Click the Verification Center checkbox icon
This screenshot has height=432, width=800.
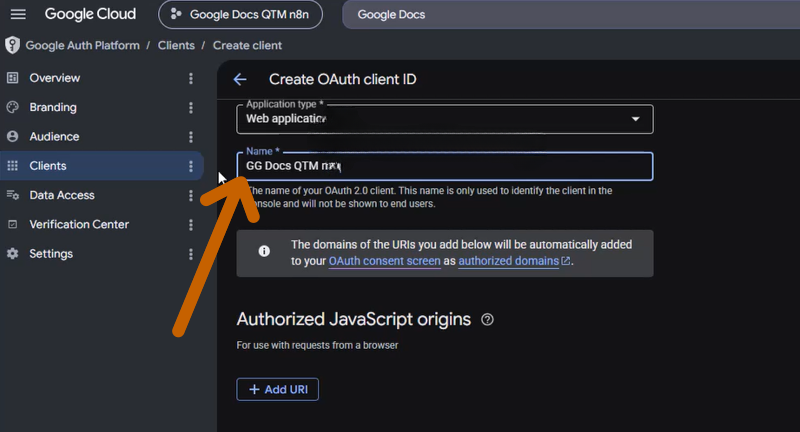[13, 224]
